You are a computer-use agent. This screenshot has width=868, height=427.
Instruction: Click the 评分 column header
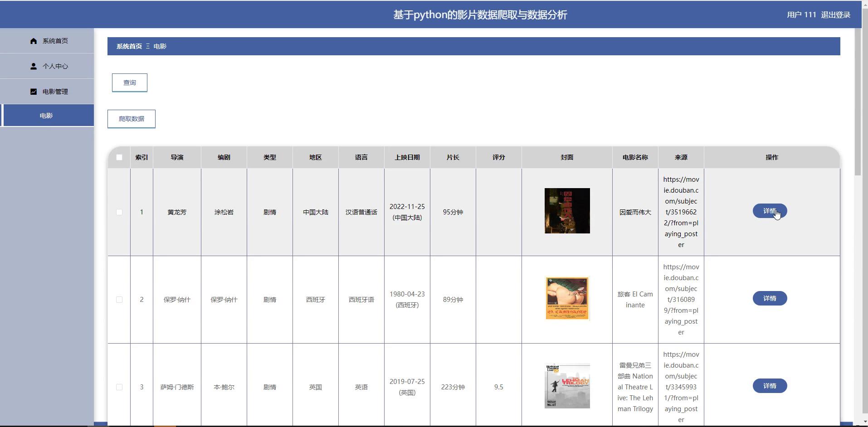[x=499, y=157]
